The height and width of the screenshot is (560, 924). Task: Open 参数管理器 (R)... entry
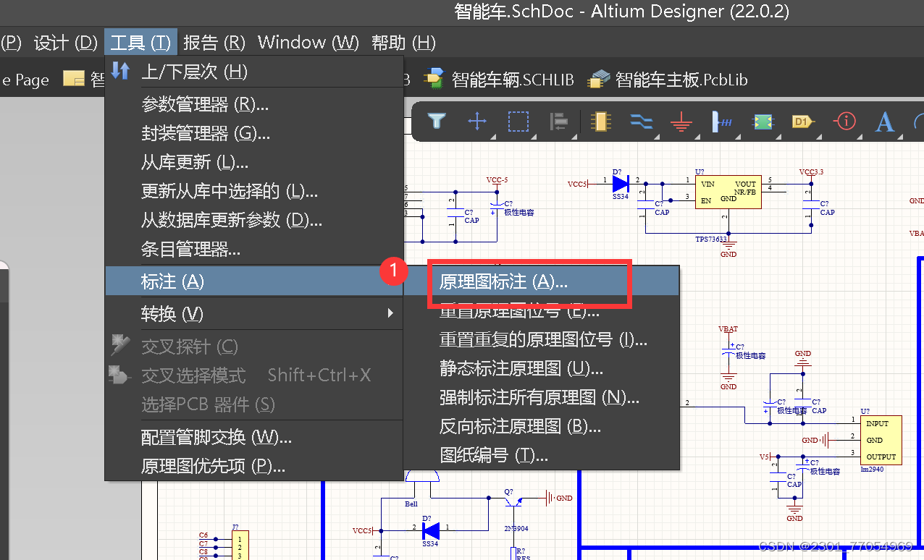pos(254,105)
